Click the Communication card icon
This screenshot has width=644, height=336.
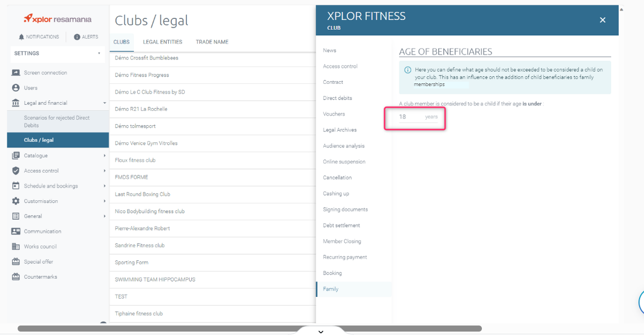[15, 232]
